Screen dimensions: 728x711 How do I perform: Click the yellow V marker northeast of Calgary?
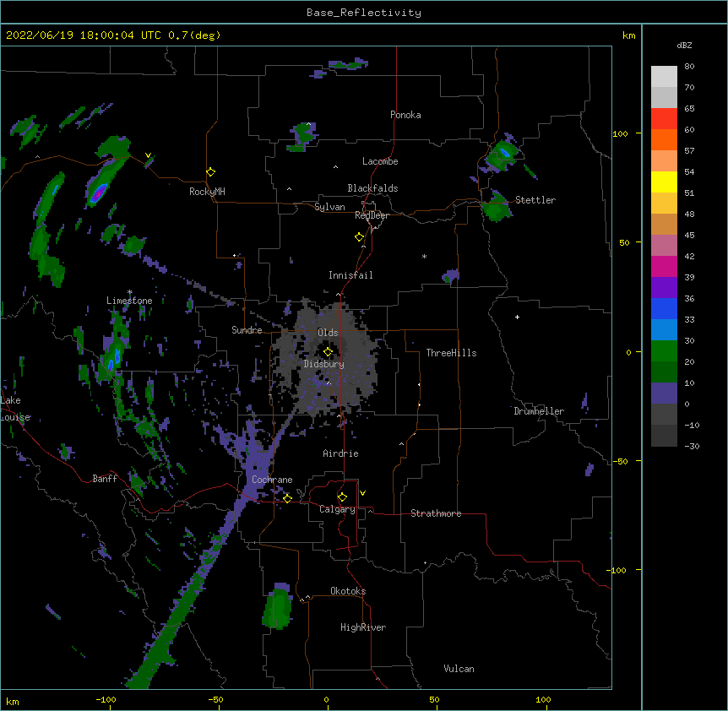pos(362,493)
